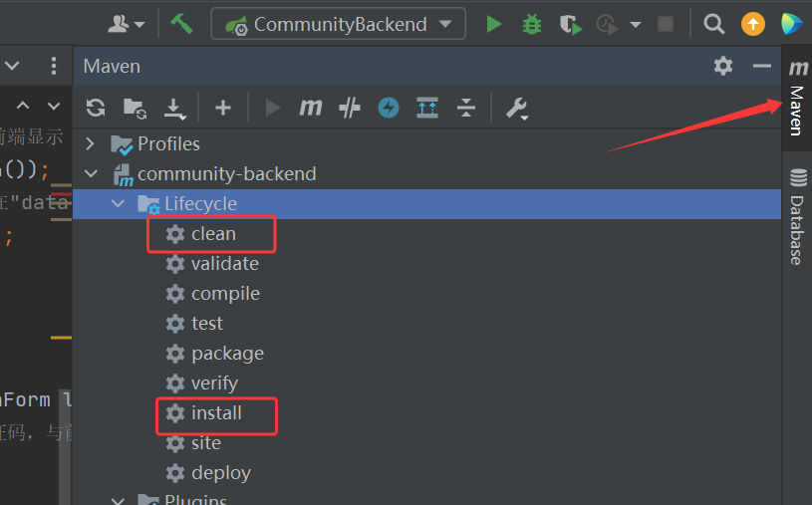Switch to the Maven side tab
The height and width of the screenshot is (505, 812).
(x=796, y=99)
